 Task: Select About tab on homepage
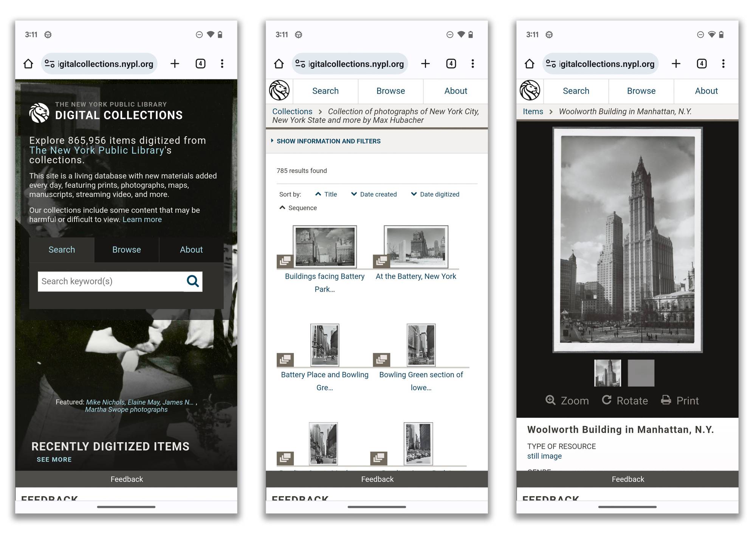[x=191, y=250]
